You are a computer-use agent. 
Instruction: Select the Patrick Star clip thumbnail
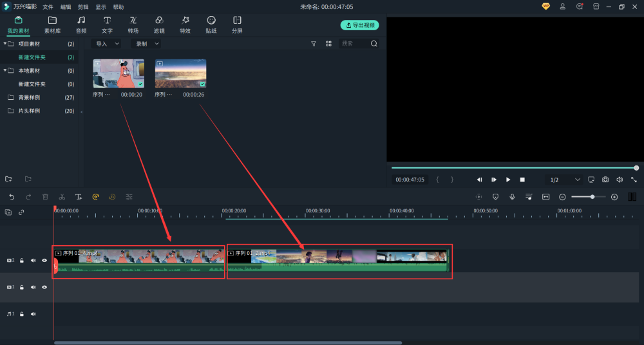point(118,73)
